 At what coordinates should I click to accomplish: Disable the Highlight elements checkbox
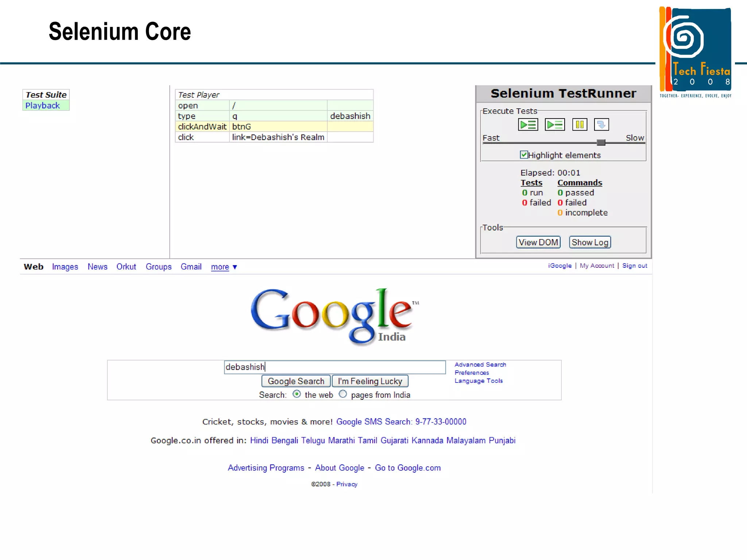click(524, 155)
